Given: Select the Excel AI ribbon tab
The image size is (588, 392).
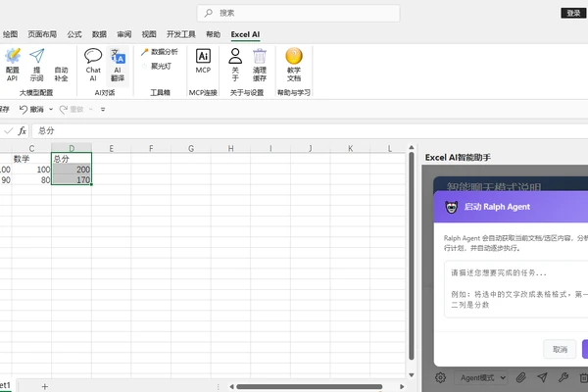Looking at the screenshot, I should point(245,34).
